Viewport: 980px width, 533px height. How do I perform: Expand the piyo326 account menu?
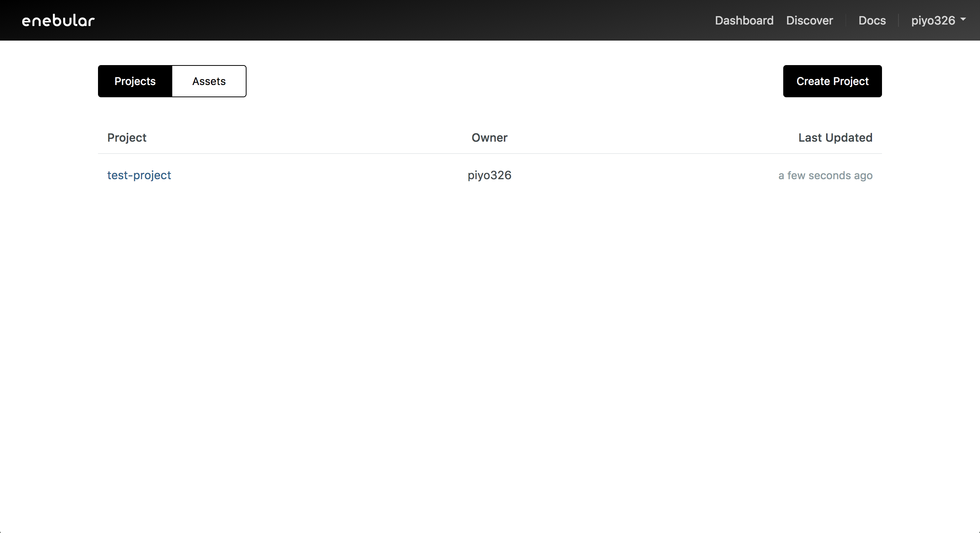[933, 20]
